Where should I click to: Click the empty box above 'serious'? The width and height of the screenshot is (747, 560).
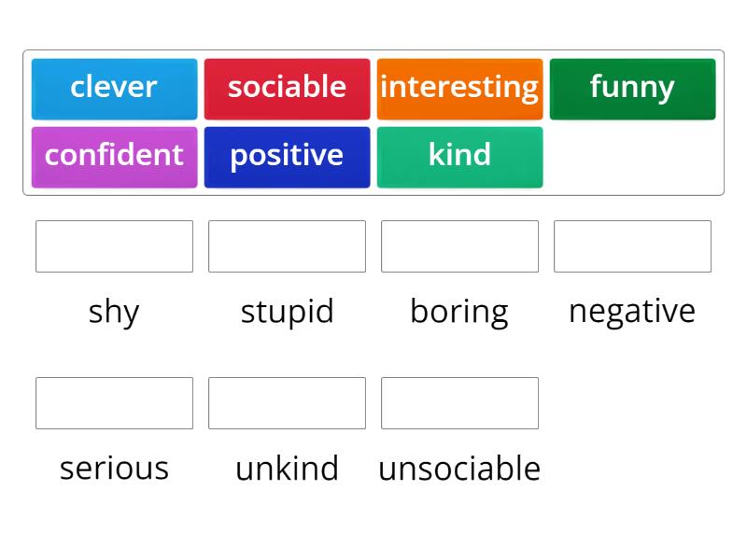pyautogui.click(x=114, y=403)
